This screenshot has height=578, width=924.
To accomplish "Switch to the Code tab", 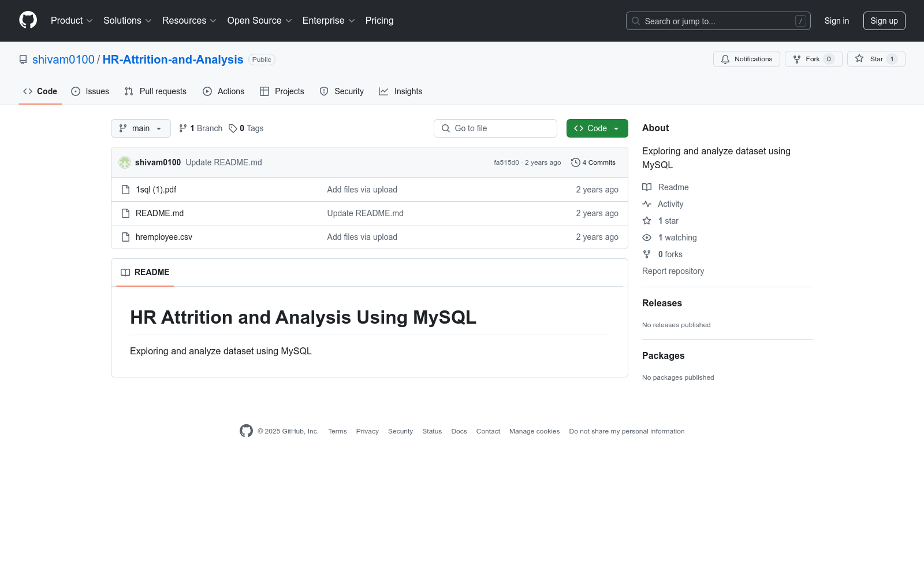I will pyautogui.click(x=40, y=91).
